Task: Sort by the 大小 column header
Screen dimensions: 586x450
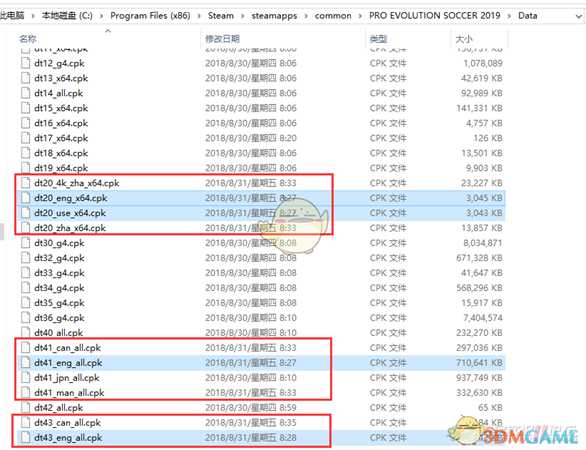Action: (464, 38)
